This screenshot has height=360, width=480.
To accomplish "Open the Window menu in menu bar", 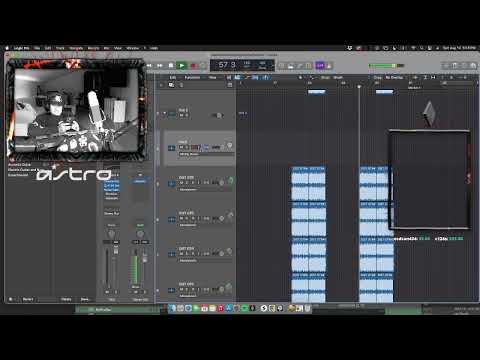I will (x=133, y=48).
